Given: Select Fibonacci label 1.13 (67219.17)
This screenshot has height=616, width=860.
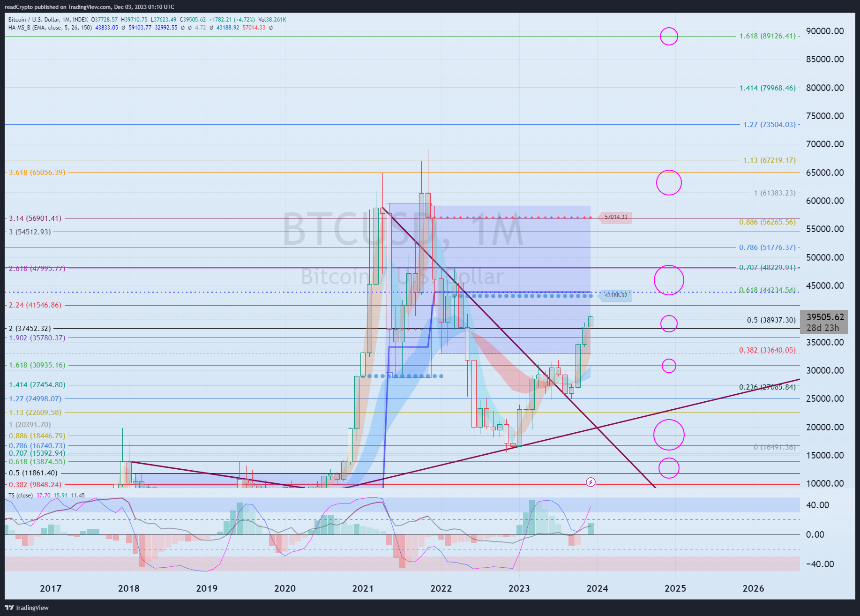Looking at the screenshot, I should coord(769,160).
